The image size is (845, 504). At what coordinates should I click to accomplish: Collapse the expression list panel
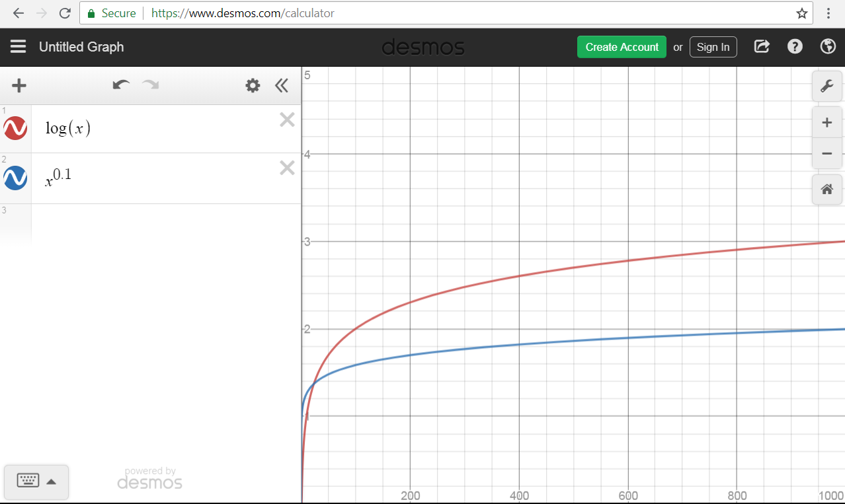point(282,85)
